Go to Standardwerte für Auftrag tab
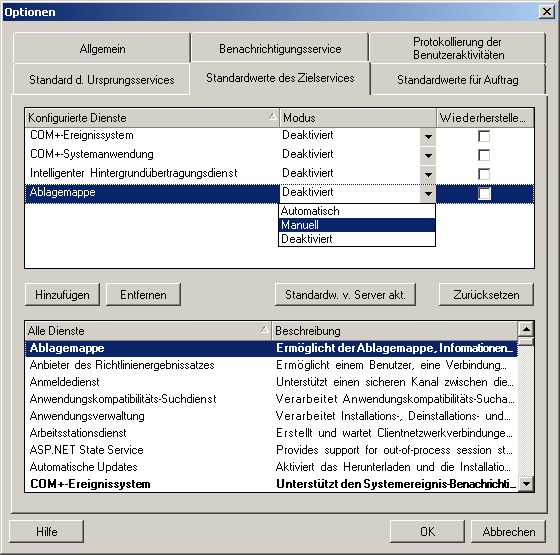Viewport: 560px width, 555px height. [458, 80]
